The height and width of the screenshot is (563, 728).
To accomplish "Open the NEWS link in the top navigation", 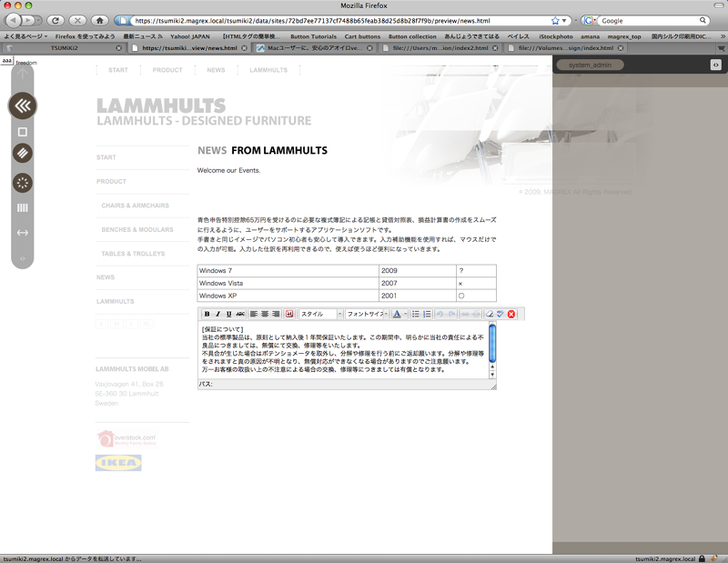I will click(x=216, y=70).
